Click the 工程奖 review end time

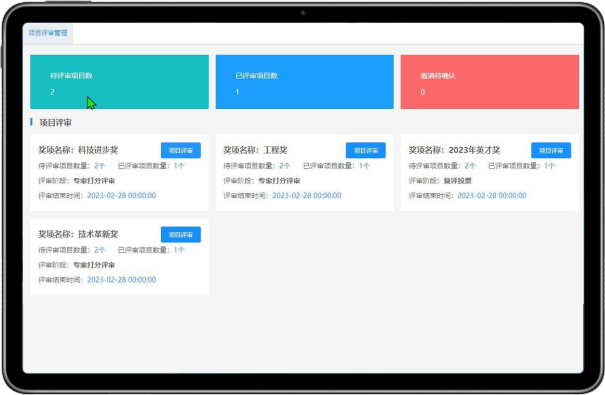click(307, 196)
